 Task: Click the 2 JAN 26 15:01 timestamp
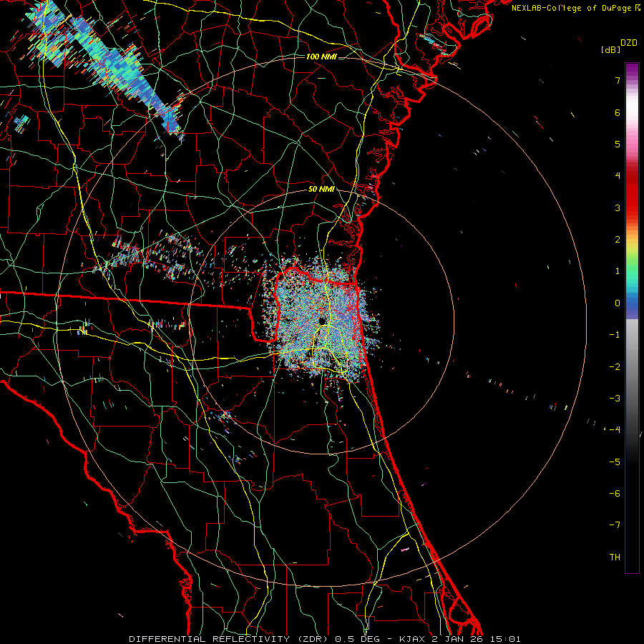476,639
